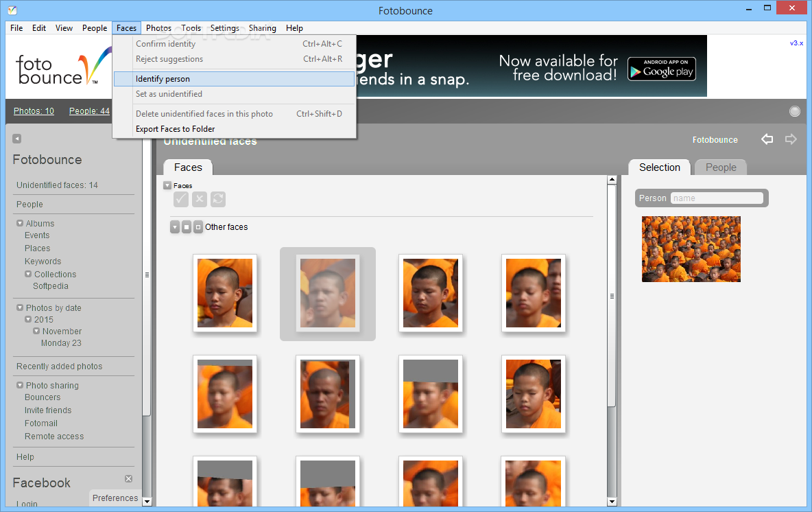Open the File menu
Image resolution: width=812 pixels, height=512 pixels.
click(x=16, y=28)
